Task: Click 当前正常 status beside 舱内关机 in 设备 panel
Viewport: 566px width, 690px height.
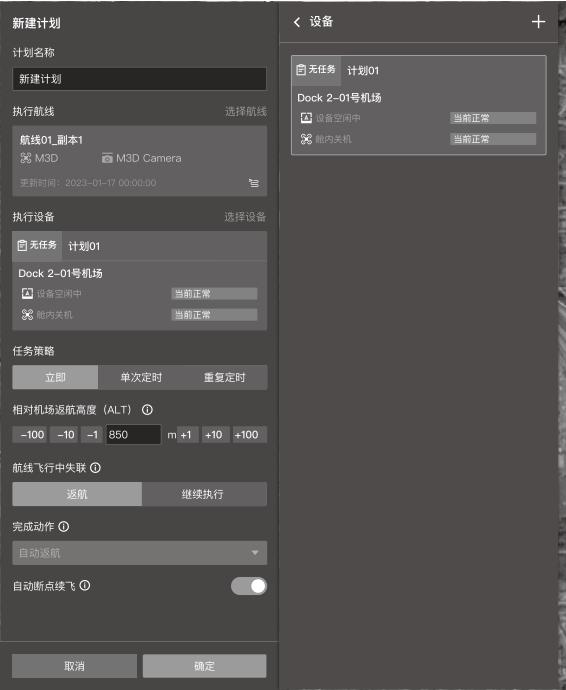Action: (493, 139)
